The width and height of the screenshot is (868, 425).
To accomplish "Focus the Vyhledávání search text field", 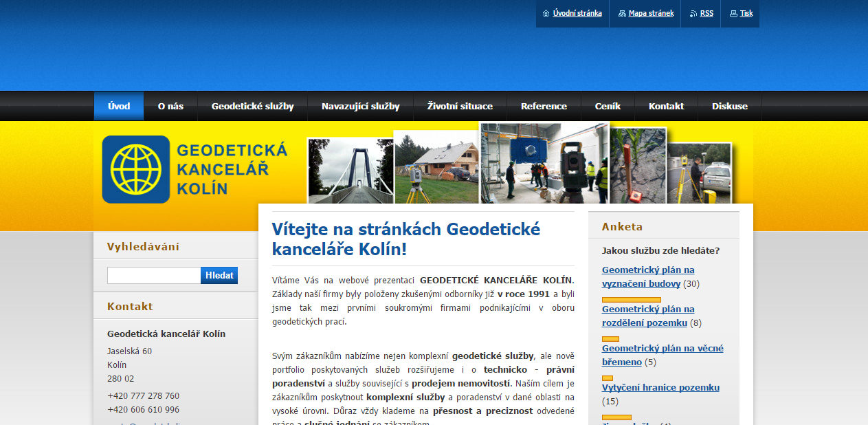I will (154, 275).
